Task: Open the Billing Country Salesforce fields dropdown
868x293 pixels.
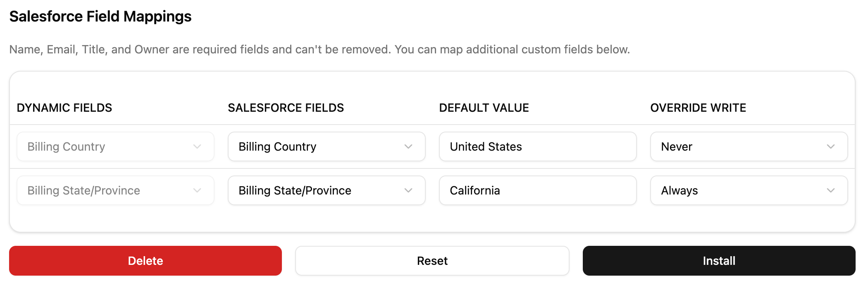Action: coord(326,146)
